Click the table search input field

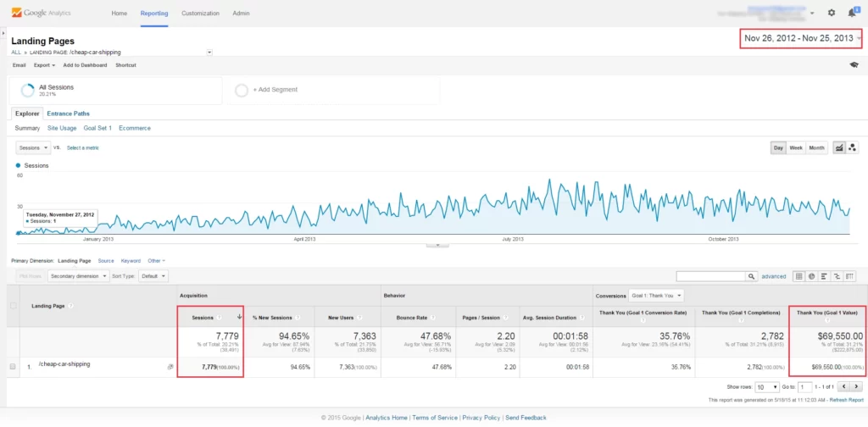pyautogui.click(x=711, y=276)
